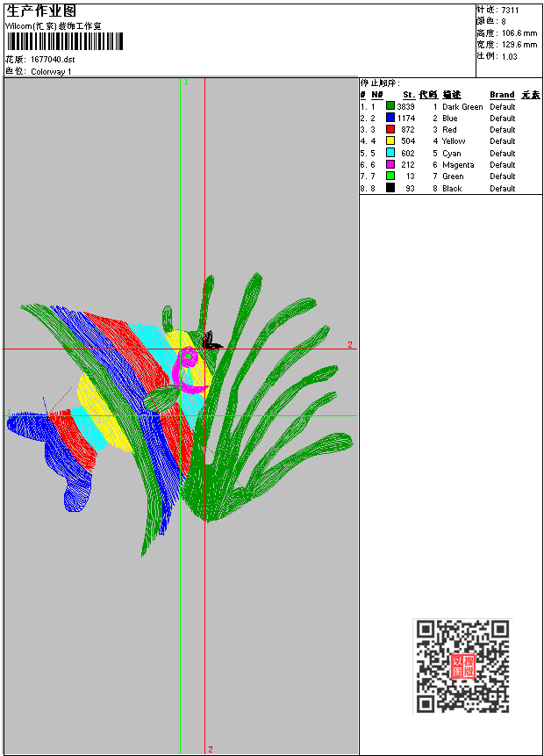Click the Blue description text

[x=450, y=119]
